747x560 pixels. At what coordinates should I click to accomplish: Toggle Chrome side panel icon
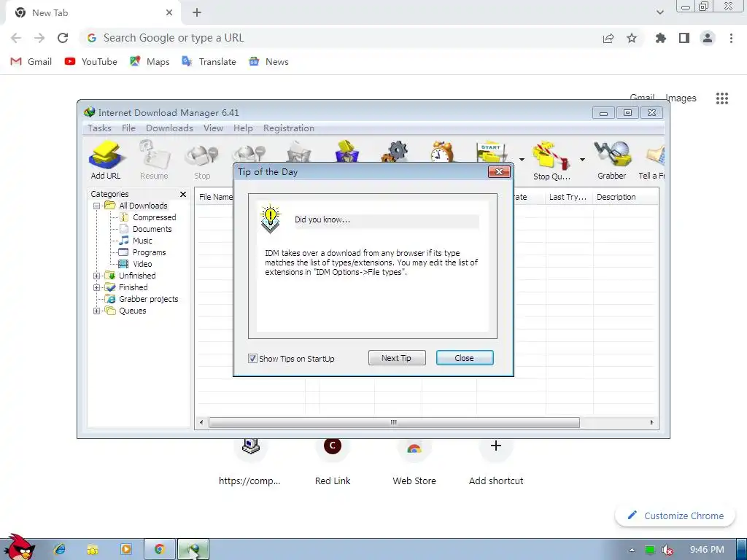coord(684,38)
